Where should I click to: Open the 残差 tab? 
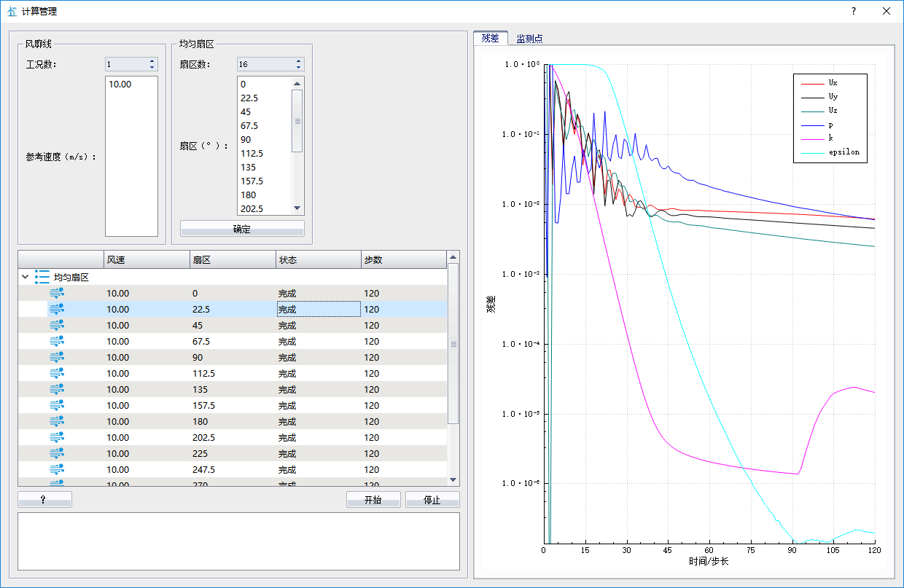[490, 38]
